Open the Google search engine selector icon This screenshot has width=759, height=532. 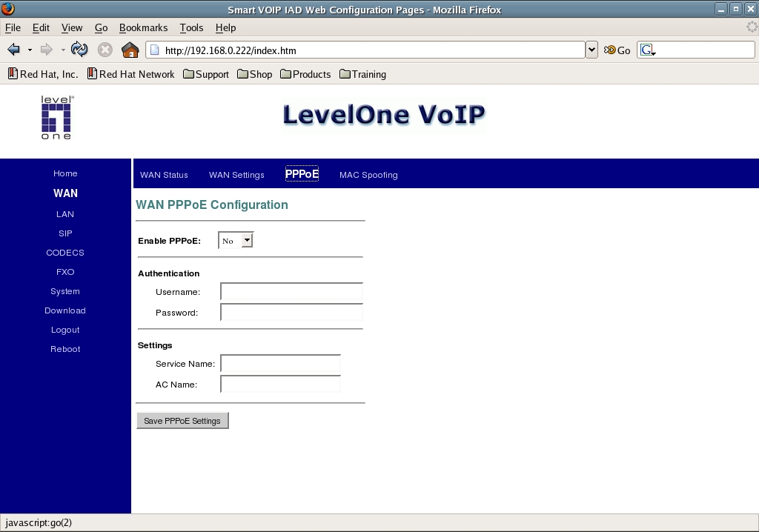coord(648,50)
